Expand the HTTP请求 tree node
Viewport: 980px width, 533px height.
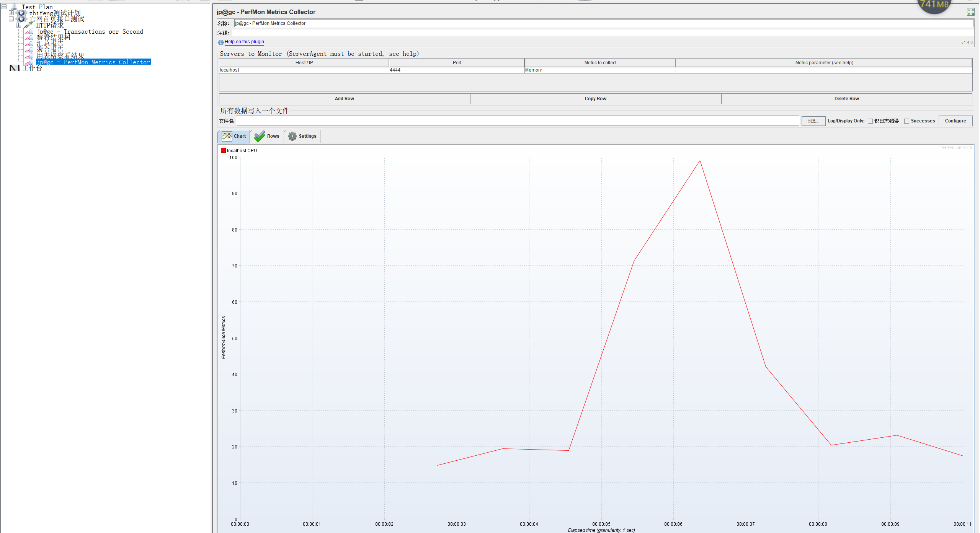point(18,25)
